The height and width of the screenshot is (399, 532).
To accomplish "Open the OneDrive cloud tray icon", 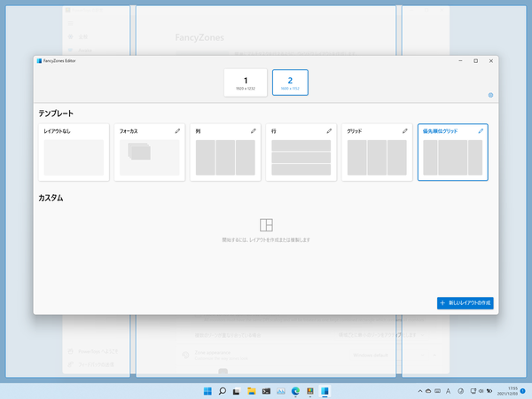I will (x=428, y=391).
